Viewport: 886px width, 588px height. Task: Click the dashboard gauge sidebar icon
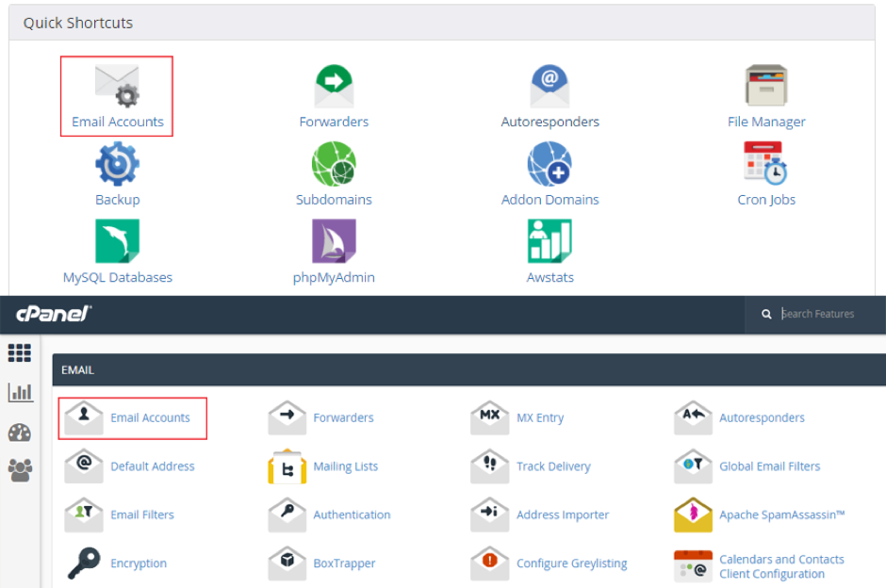pos(19,433)
